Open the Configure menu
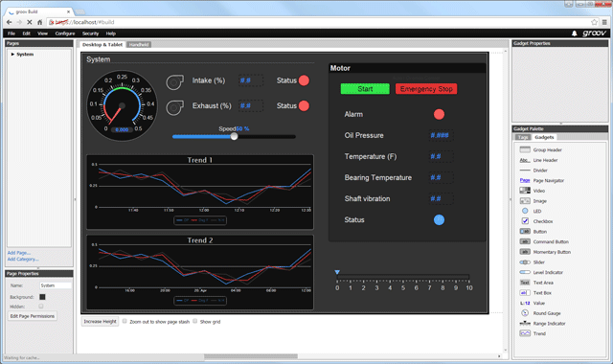Viewport: 613px width, 364px height. (65, 34)
